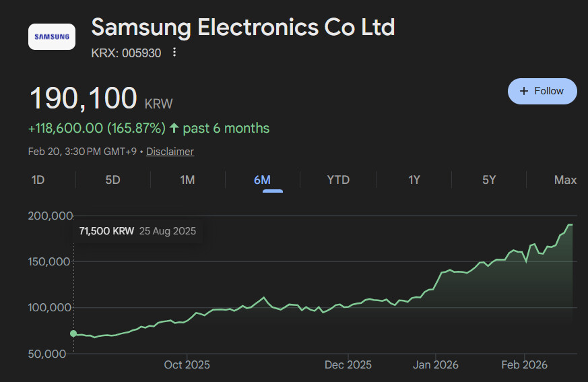Click the green start point chart marker
This screenshot has height=382, width=588.
(x=73, y=333)
